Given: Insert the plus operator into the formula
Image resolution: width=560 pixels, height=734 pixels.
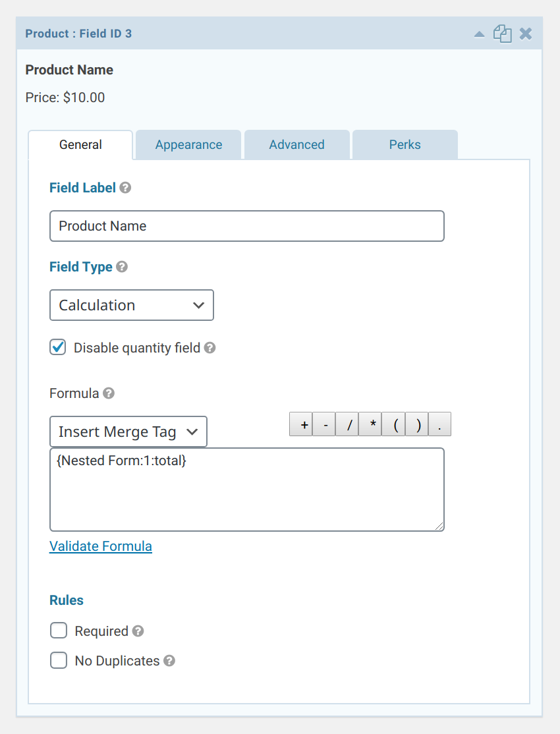Looking at the screenshot, I should pyautogui.click(x=300, y=424).
